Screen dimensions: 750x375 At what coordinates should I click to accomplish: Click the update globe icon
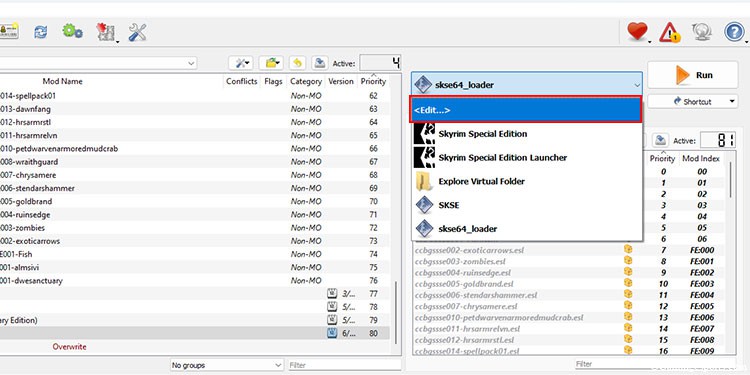(702, 32)
